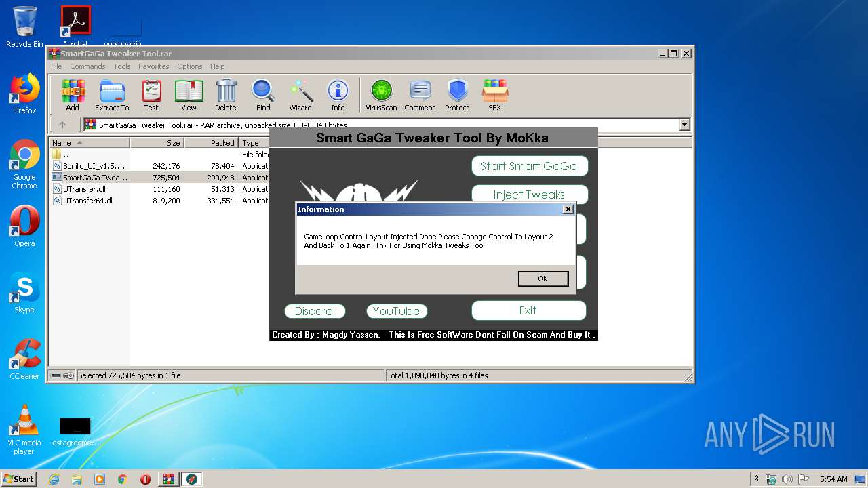Open Google Chrome desktop shortcut
868x488 pixels.
[24, 164]
